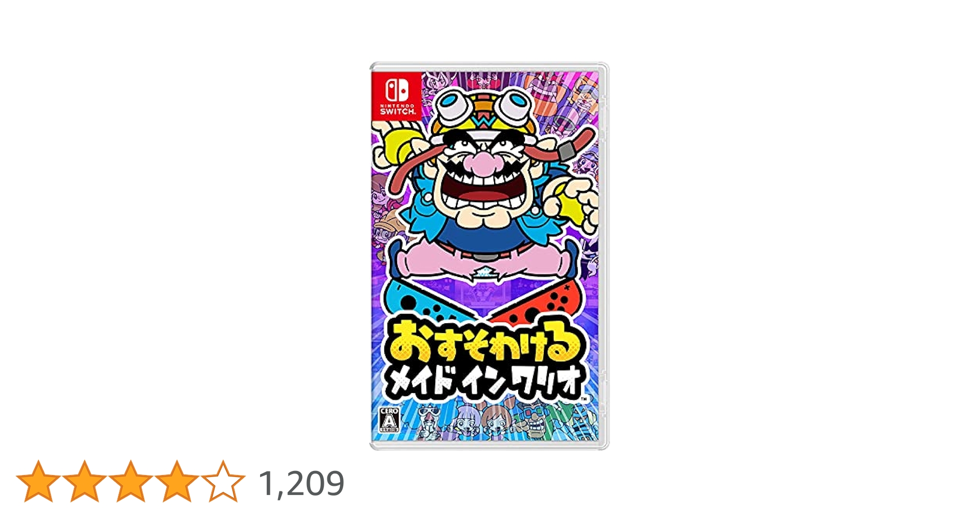Click the first filled rating star
The width and height of the screenshot is (980, 513).
pyautogui.click(x=38, y=481)
